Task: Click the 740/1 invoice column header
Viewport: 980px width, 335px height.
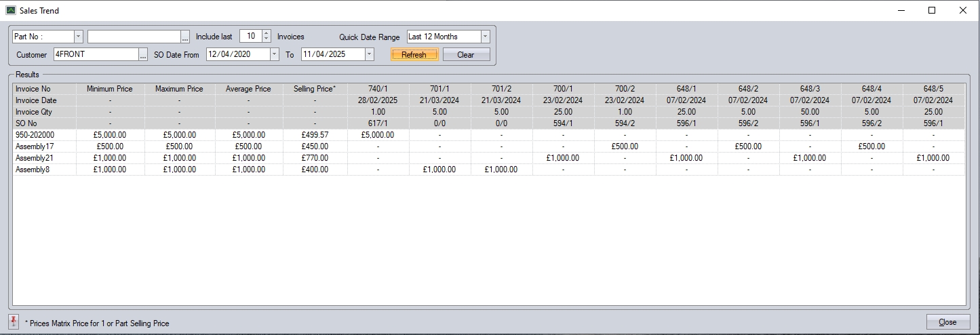Action: coord(378,89)
